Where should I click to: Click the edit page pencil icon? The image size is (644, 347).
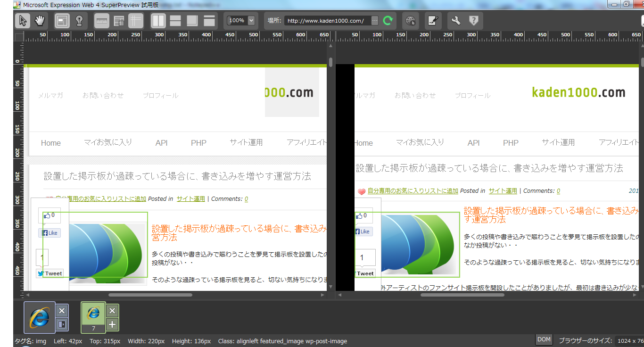(x=433, y=21)
